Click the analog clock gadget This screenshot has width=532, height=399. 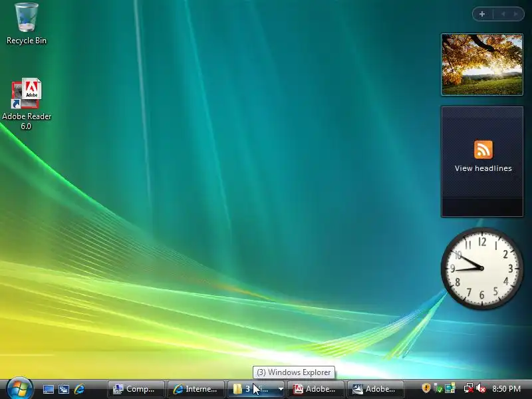pyautogui.click(x=481, y=269)
